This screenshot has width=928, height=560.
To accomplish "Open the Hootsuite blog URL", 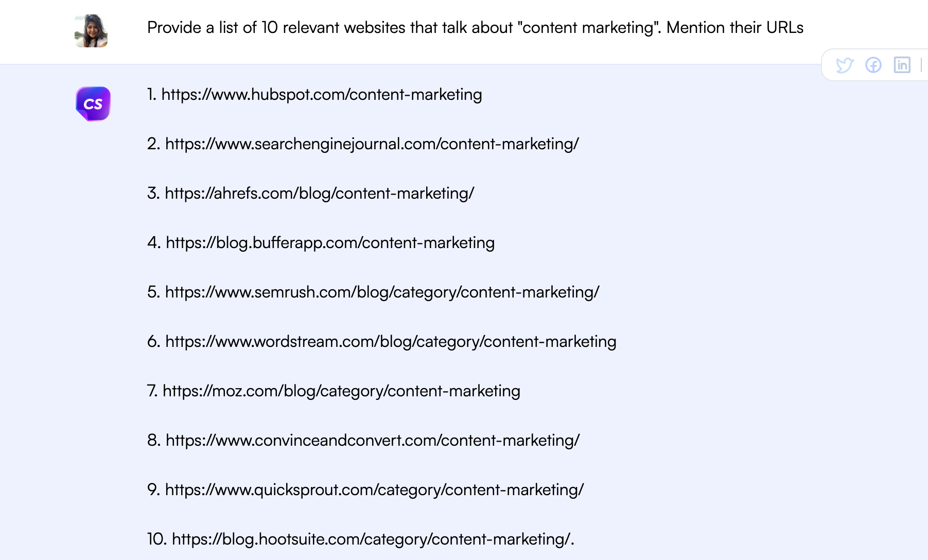I will click(x=372, y=539).
